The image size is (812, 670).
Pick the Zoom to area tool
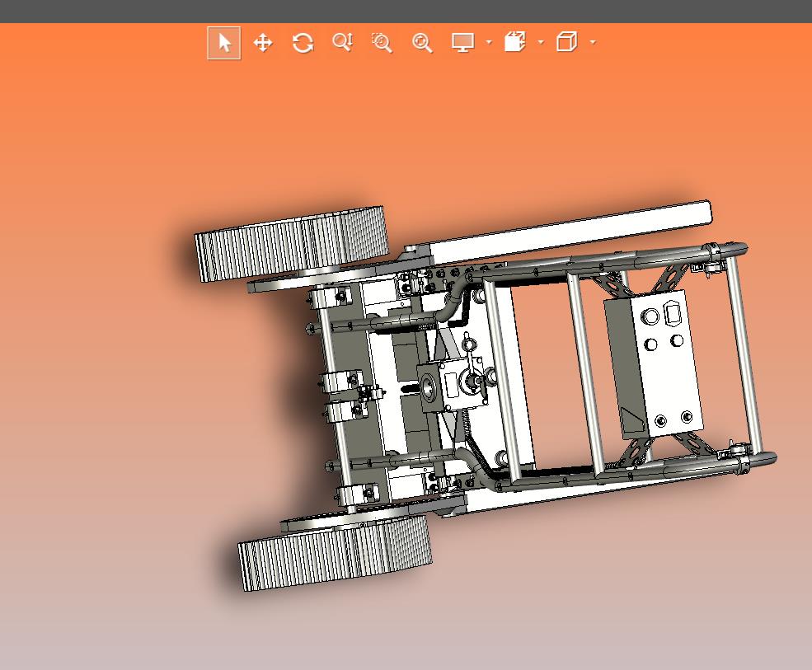click(x=383, y=43)
